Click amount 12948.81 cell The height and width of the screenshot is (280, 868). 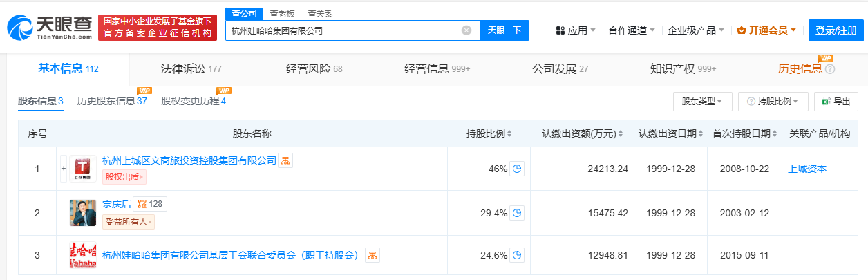[x=608, y=255]
